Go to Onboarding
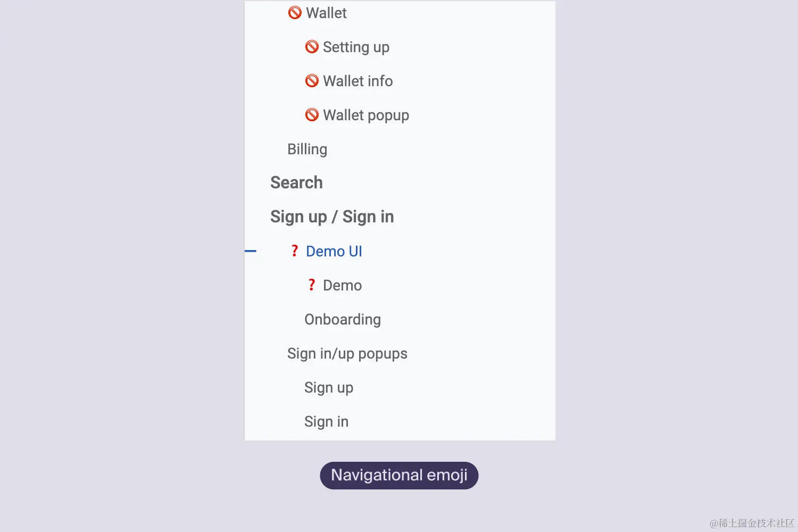The height and width of the screenshot is (532, 798). (343, 319)
